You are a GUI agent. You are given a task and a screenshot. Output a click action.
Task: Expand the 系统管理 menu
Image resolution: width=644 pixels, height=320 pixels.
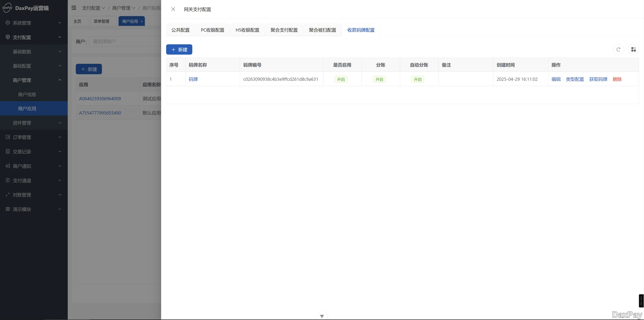(x=60, y=23)
